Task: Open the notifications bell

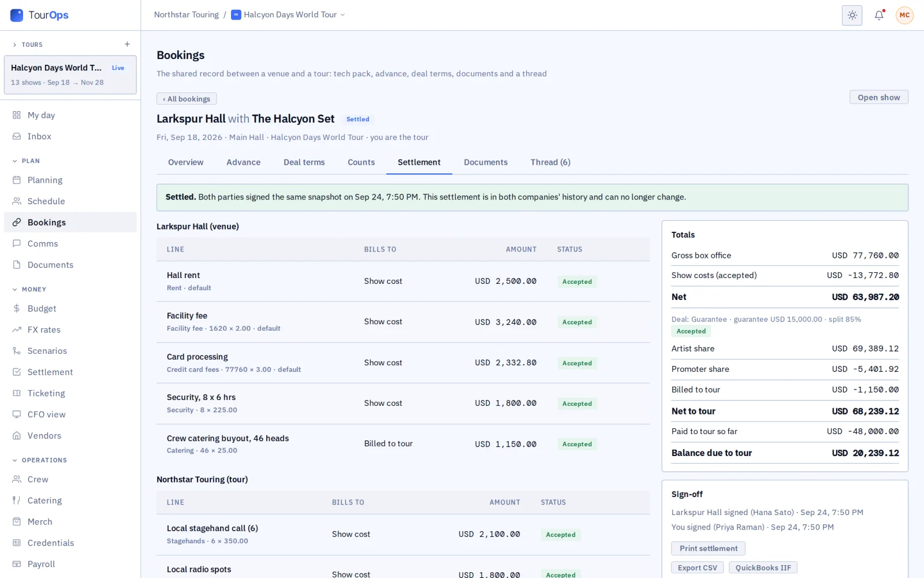Action: coord(879,16)
